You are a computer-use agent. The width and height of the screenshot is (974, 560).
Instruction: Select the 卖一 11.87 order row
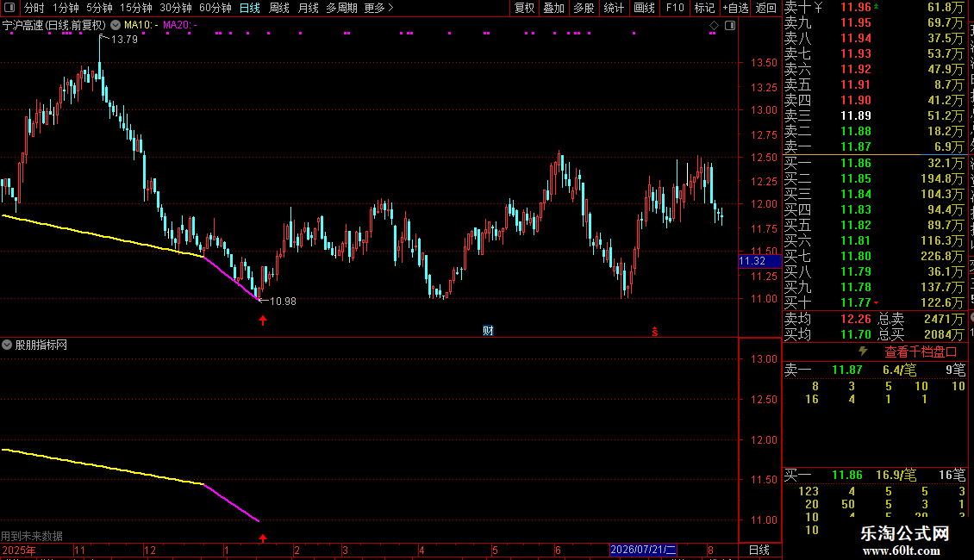[875, 146]
